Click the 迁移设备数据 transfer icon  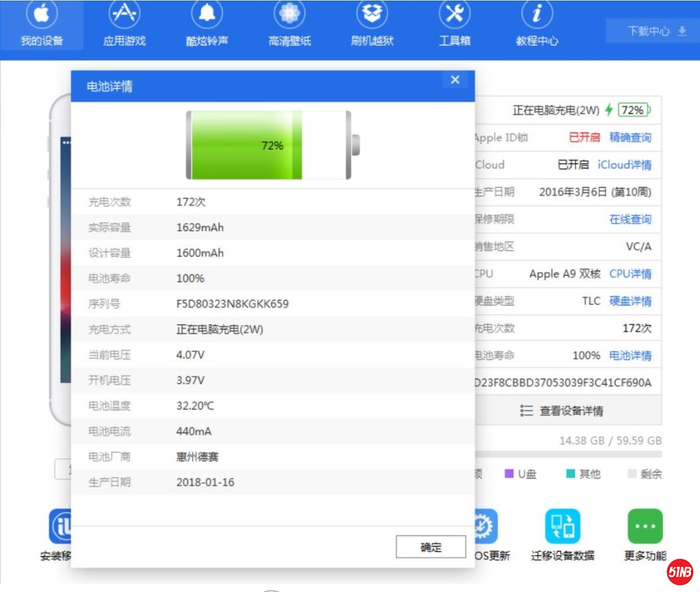pyautogui.click(x=562, y=527)
